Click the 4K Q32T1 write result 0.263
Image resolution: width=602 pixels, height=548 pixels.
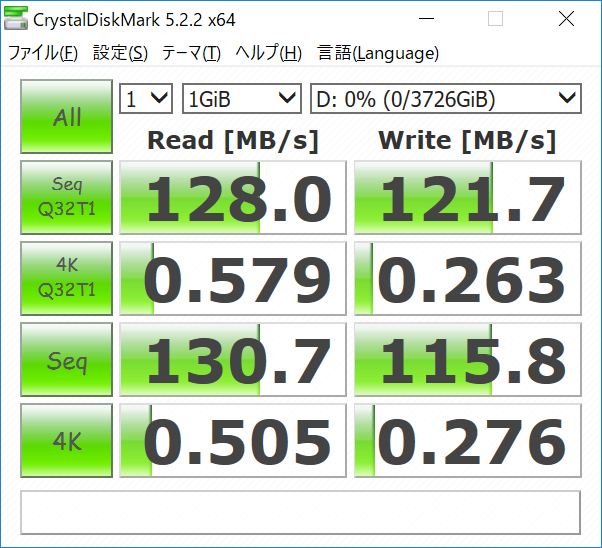pos(468,278)
